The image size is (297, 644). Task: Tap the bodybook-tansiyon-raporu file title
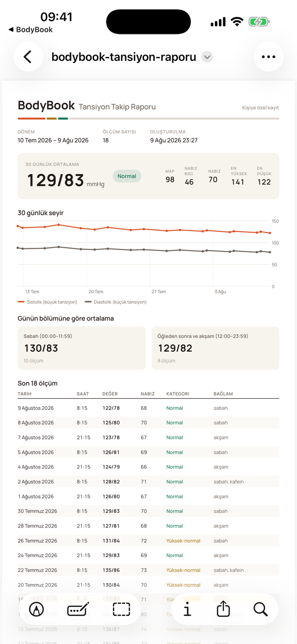pyautogui.click(x=124, y=57)
